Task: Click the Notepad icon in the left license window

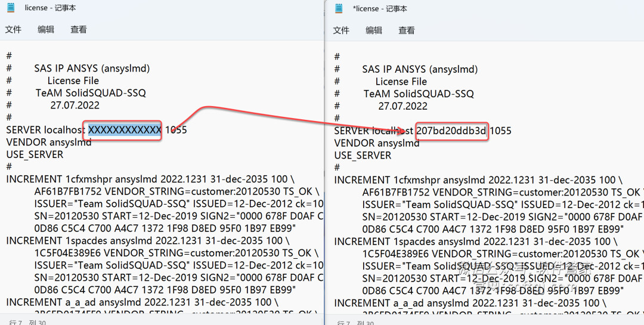Action: tap(11, 8)
